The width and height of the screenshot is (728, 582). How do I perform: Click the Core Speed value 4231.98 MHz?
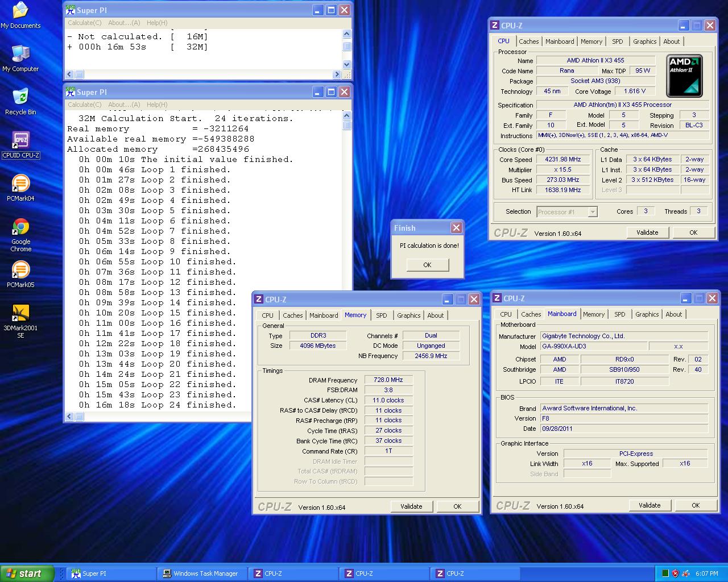click(x=563, y=160)
